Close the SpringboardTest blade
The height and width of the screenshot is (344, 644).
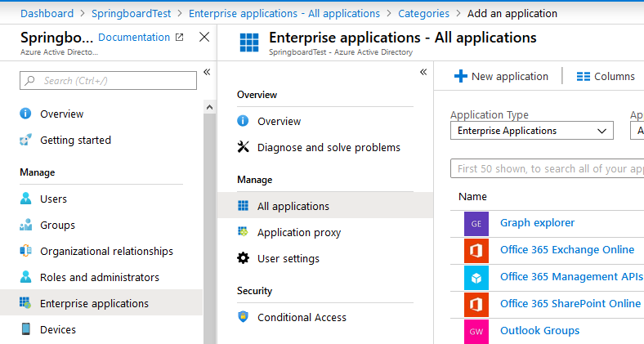pyautogui.click(x=204, y=38)
